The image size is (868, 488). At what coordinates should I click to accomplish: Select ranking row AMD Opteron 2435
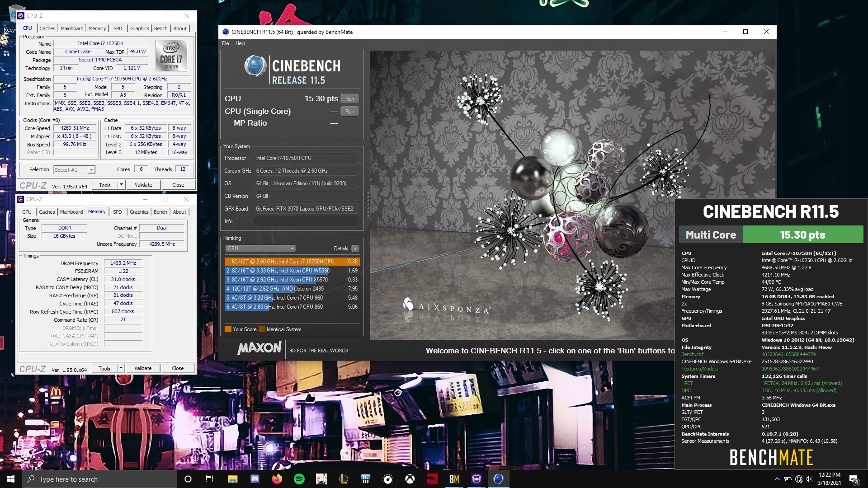pyautogui.click(x=292, y=289)
